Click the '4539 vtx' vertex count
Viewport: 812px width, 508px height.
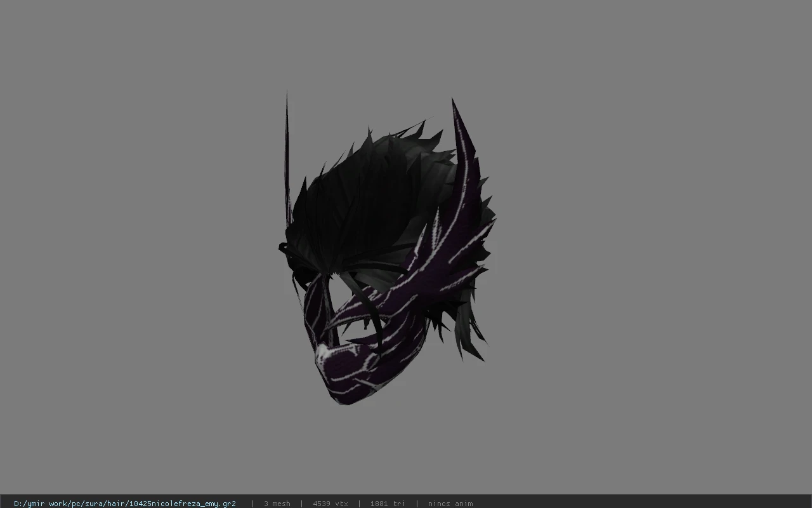point(331,504)
